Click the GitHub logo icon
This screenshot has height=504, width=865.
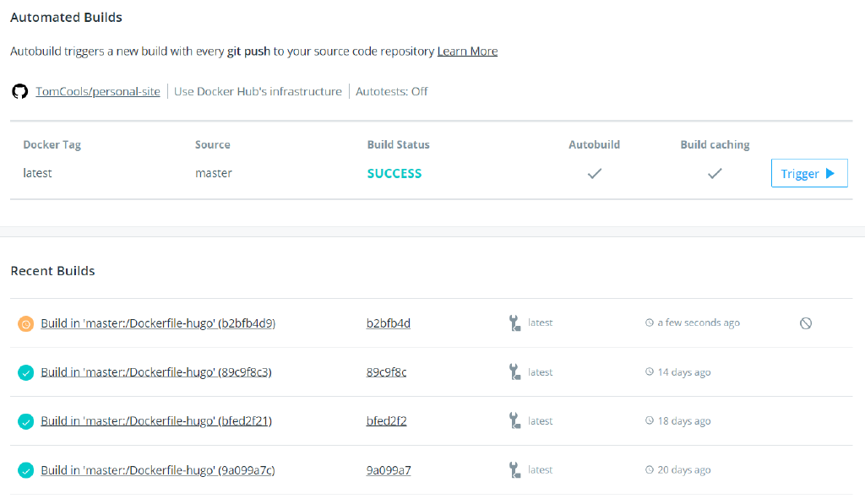tap(19, 91)
